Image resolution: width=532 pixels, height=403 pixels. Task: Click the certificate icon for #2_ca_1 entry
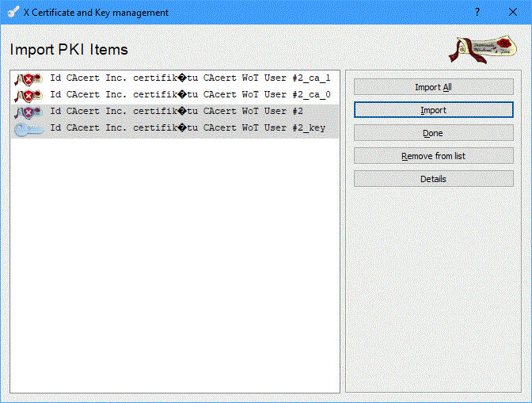point(28,78)
